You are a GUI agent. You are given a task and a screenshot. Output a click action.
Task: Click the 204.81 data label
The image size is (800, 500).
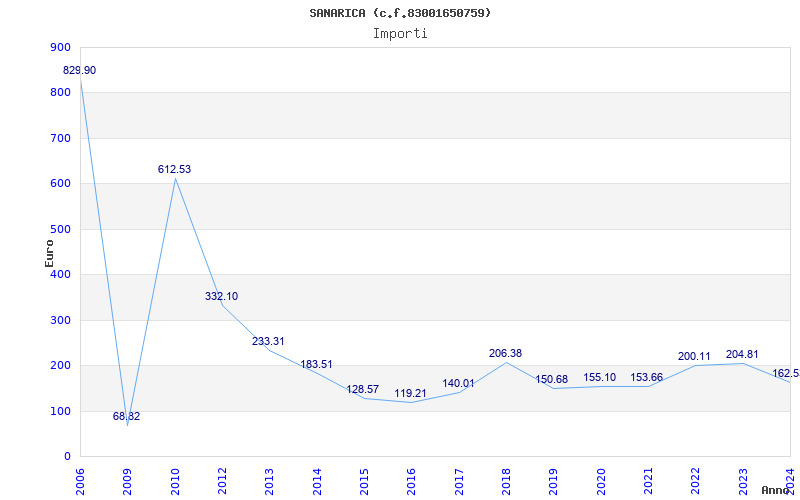tap(742, 355)
